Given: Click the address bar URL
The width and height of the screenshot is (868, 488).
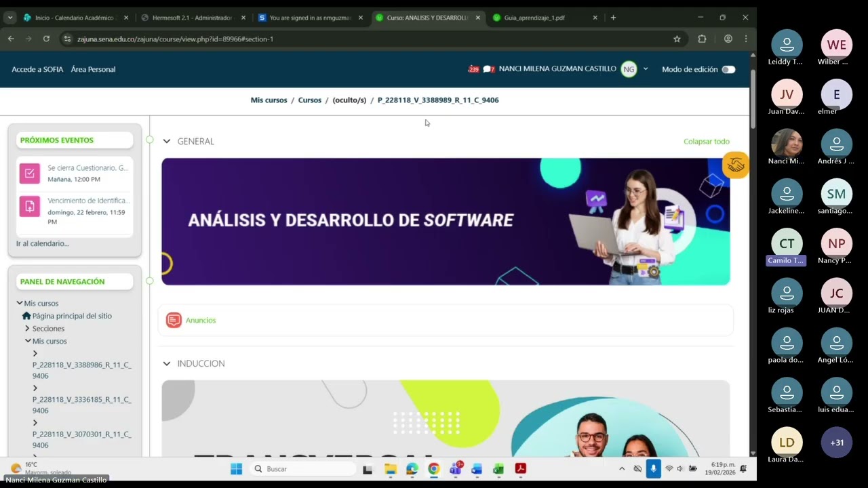Looking at the screenshot, I should [x=175, y=39].
